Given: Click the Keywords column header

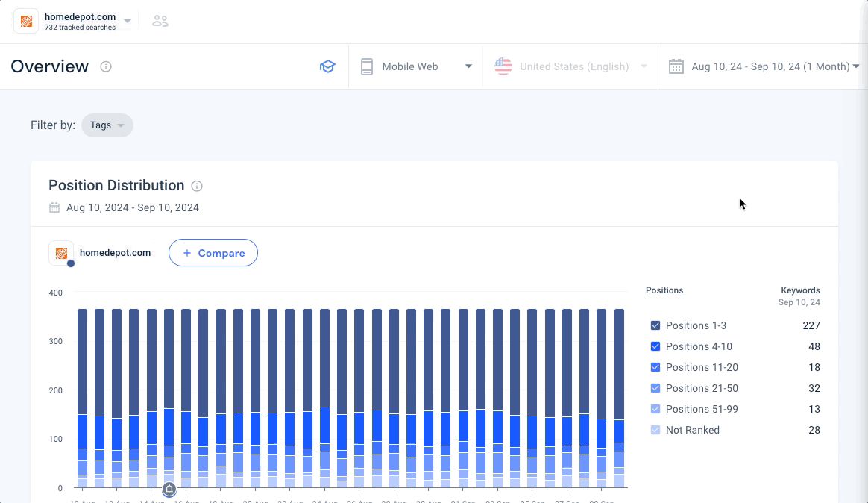Looking at the screenshot, I should pyautogui.click(x=800, y=290).
